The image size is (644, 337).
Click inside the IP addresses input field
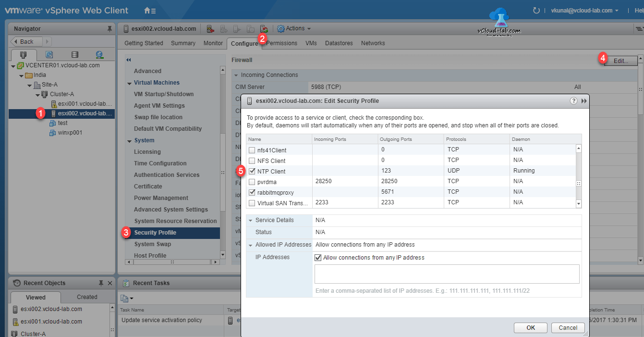tap(447, 274)
